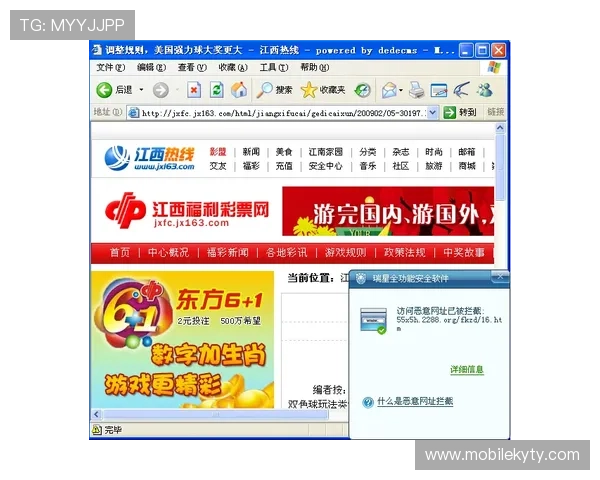Click the page icon in address bar
The width and height of the screenshot is (600, 480).
click(x=134, y=113)
